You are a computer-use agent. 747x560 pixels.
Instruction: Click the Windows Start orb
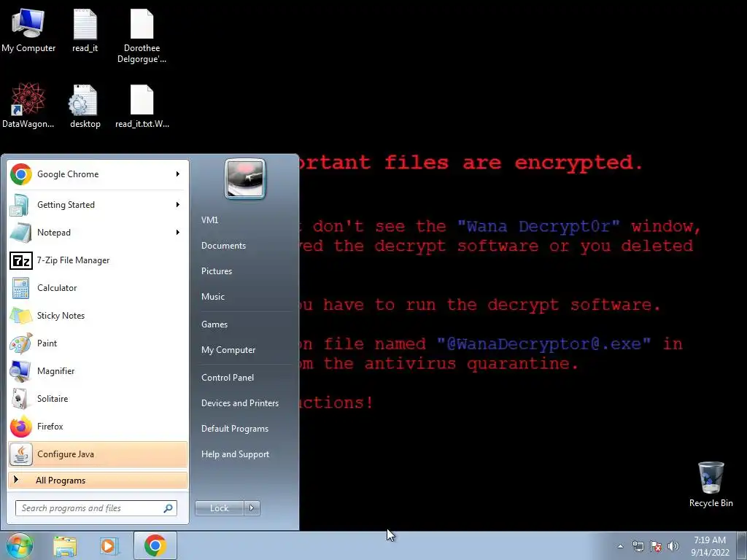[20, 545]
